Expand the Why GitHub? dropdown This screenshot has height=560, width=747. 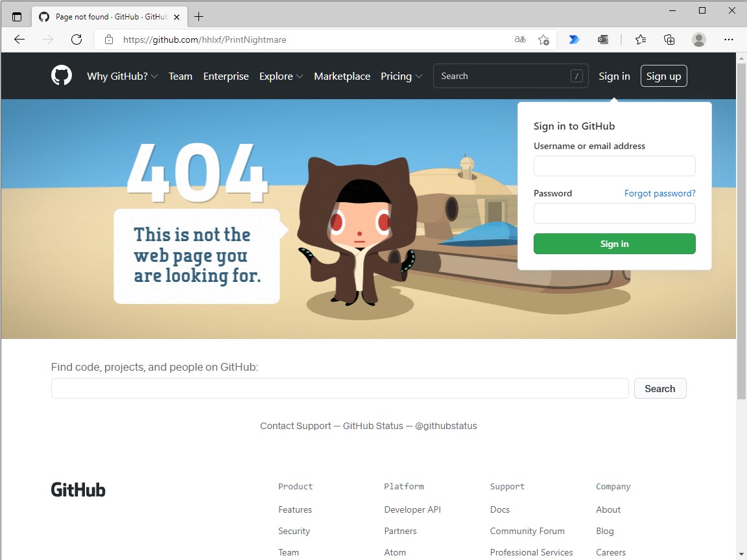point(122,76)
